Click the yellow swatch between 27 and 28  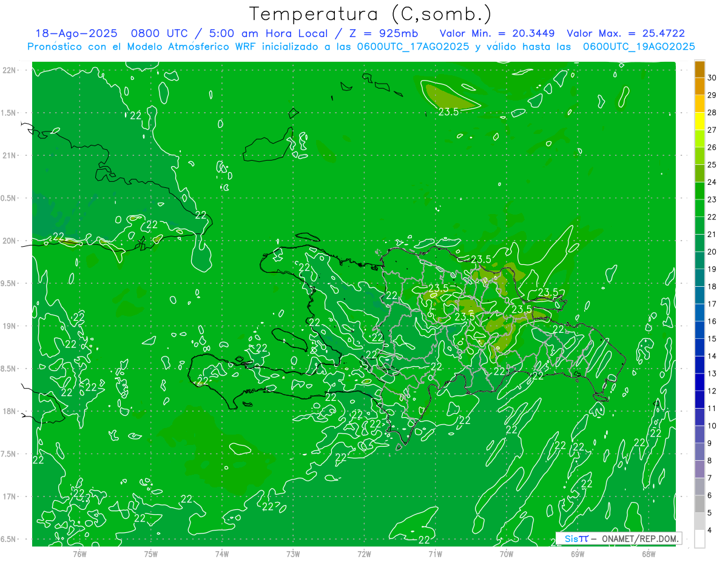click(699, 121)
